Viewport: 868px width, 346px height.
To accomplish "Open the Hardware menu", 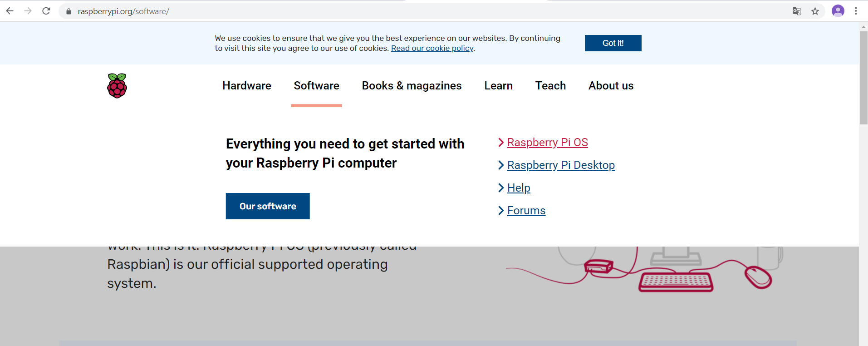I will (x=247, y=85).
